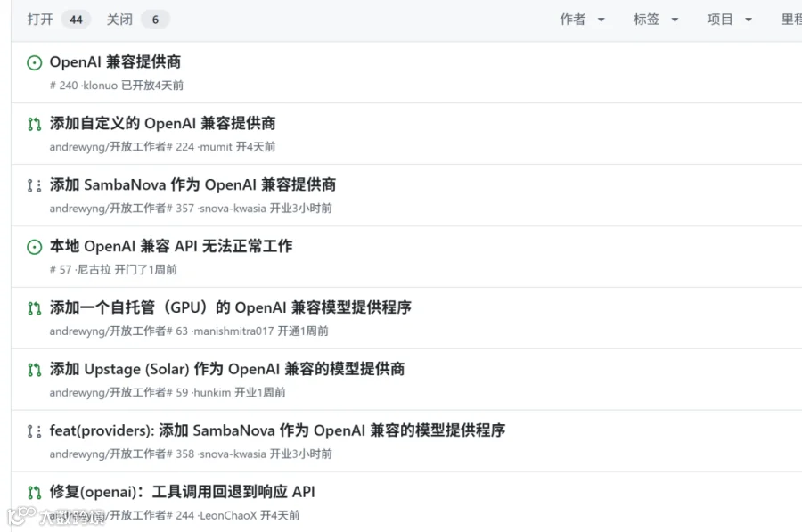Open issue titled 'OpenAI 兼容提供商'

[115, 61]
